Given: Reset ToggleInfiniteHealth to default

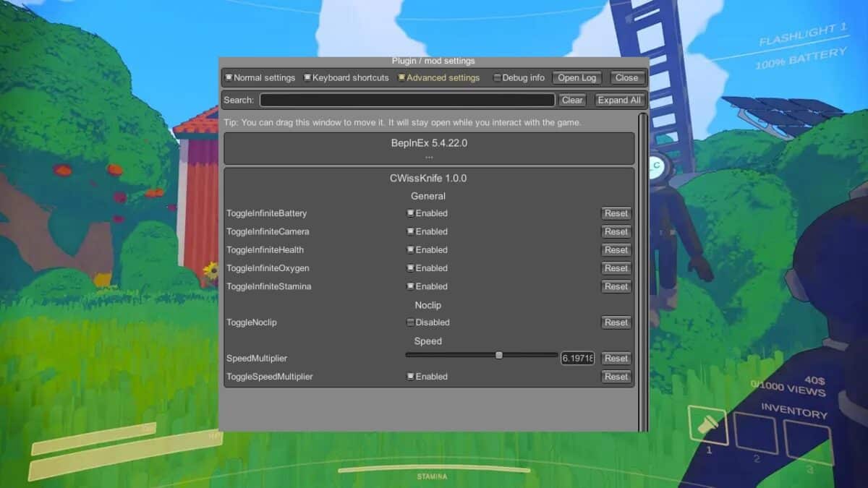Looking at the screenshot, I should tap(616, 249).
